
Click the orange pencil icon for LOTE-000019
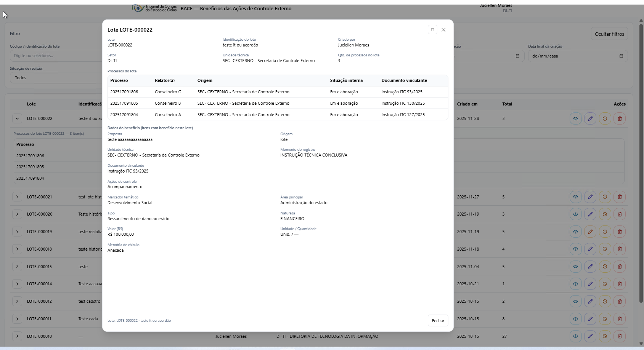tap(590, 232)
